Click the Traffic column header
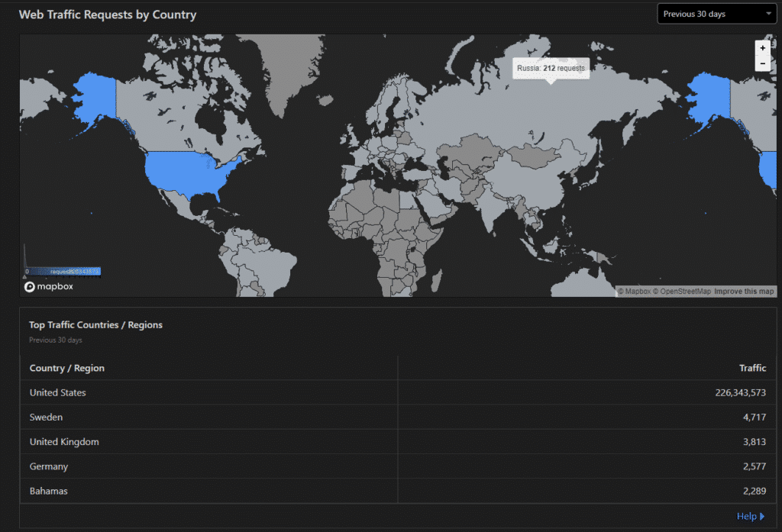Image resolution: width=782 pixels, height=532 pixels. coord(752,368)
